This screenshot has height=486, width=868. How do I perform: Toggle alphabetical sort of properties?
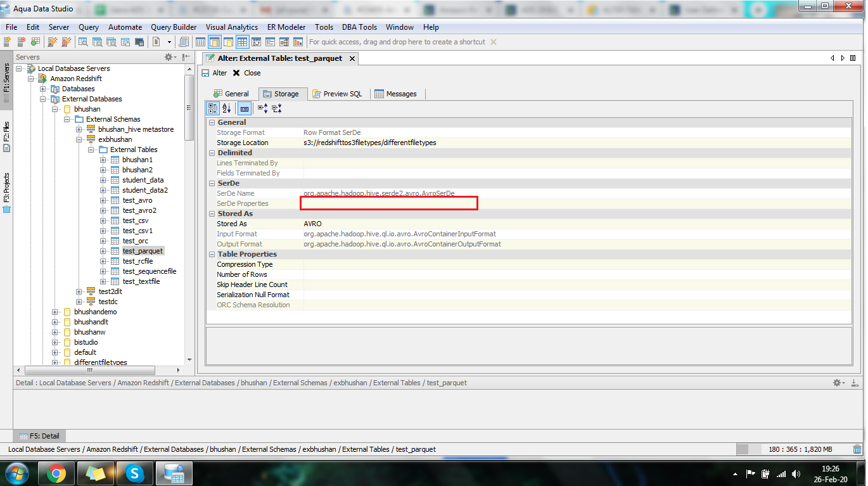(226, 108)
